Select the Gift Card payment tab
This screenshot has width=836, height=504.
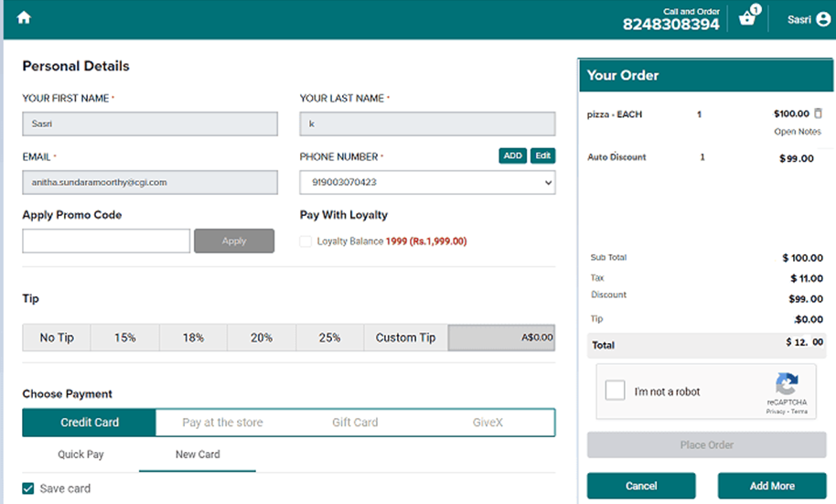coord(355,423)
